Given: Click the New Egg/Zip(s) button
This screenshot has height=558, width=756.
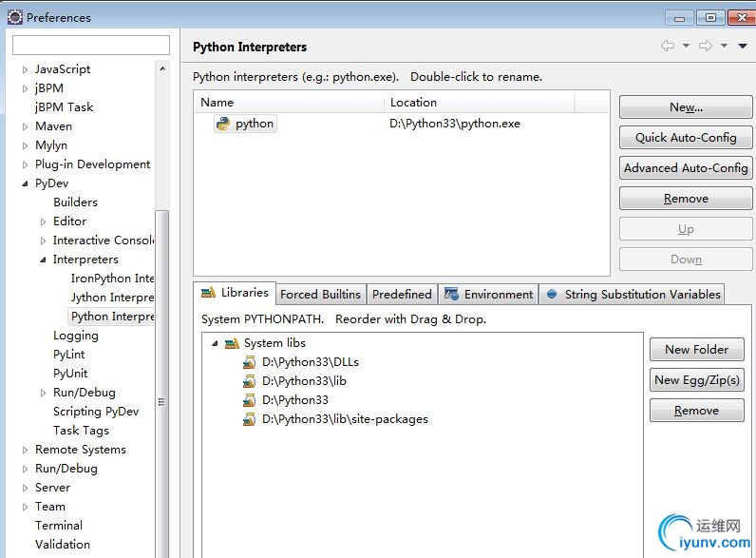Looking at the screenshot, I should [x=696, y=380].
